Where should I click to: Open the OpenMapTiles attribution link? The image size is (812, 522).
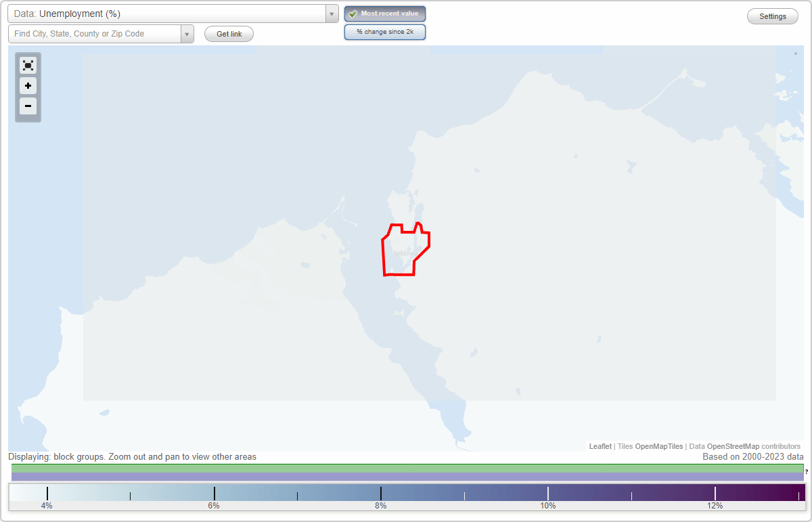coord(658,446)
